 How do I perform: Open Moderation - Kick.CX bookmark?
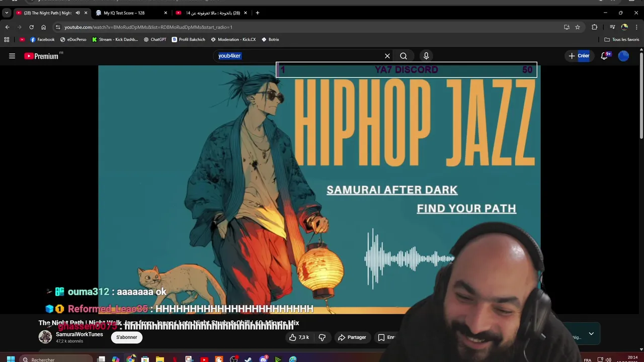(x=233, y=39)
